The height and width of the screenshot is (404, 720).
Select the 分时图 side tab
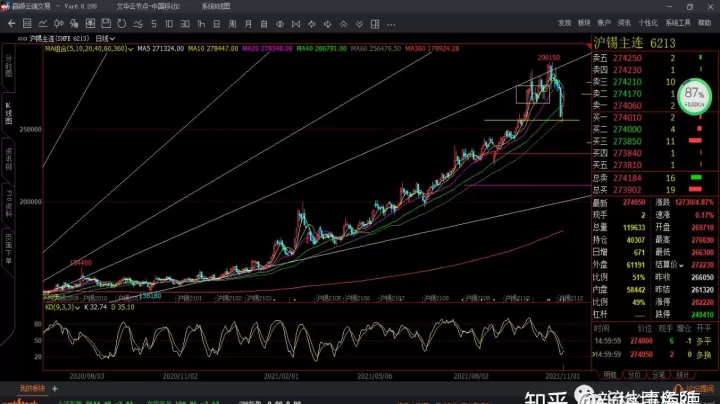[x=9, y=65]
